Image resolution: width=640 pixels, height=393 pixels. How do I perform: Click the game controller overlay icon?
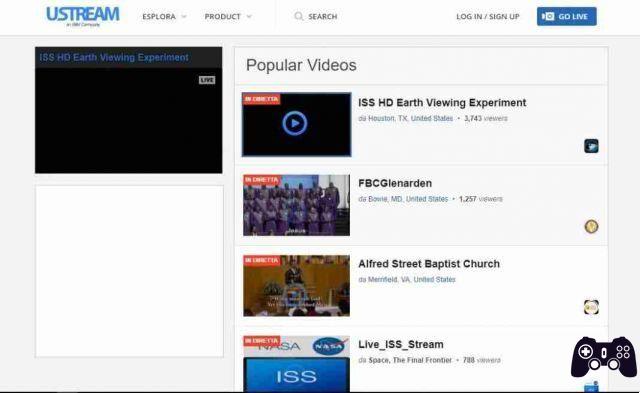tap(604, 357)
